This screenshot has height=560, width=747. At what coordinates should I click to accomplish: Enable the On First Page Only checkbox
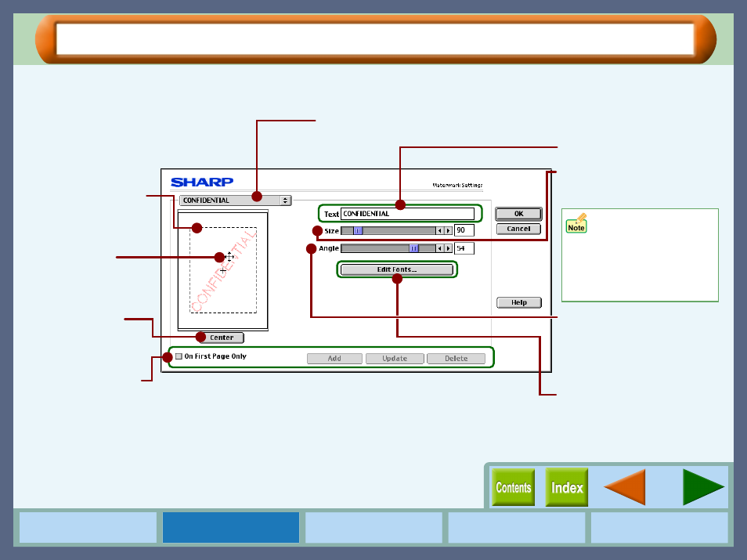[x=179, y=356]
